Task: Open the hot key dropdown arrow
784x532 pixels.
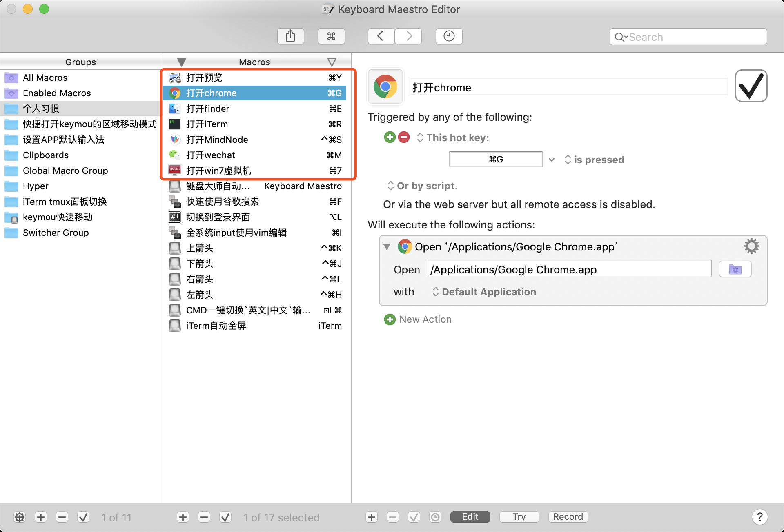Action: [552, 160]
